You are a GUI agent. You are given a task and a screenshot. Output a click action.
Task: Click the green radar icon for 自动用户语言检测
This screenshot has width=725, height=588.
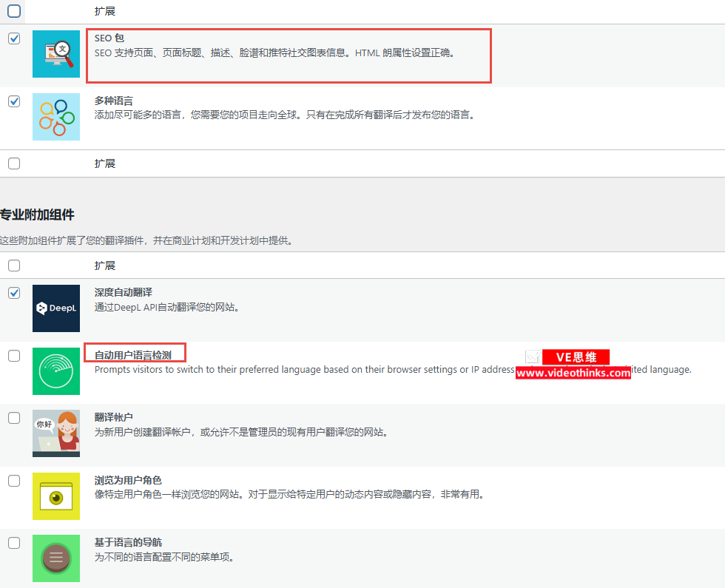point(56,371)
